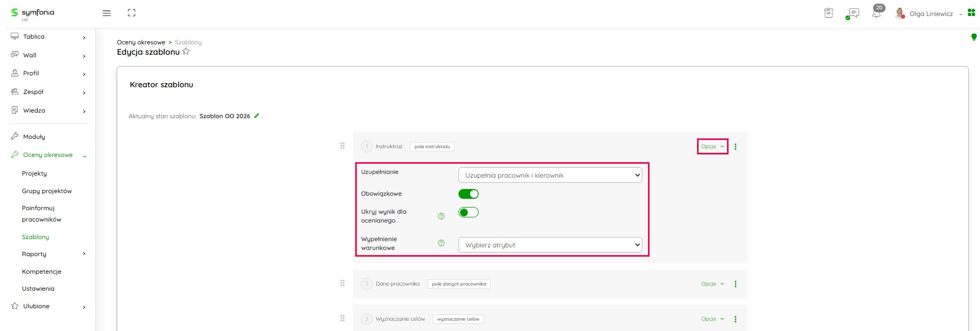Open the Wybierz atrybut dropdown

[x=550, y=245]
